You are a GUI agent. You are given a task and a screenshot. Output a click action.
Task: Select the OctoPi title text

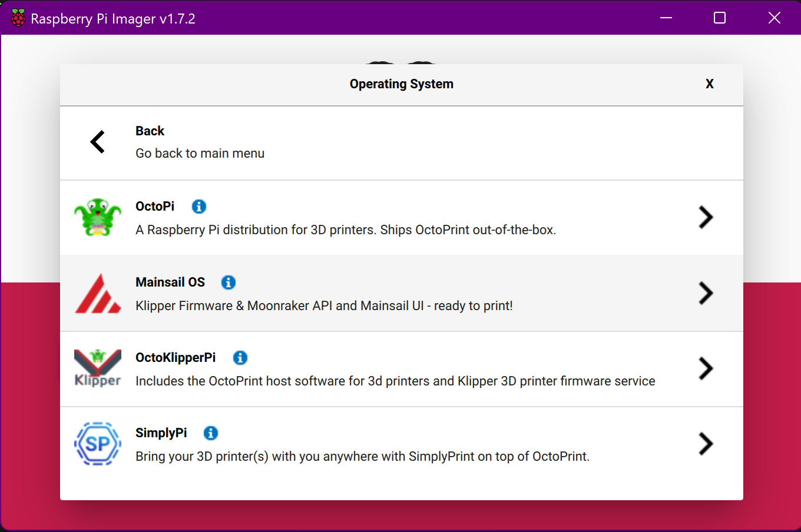(155, 207)
